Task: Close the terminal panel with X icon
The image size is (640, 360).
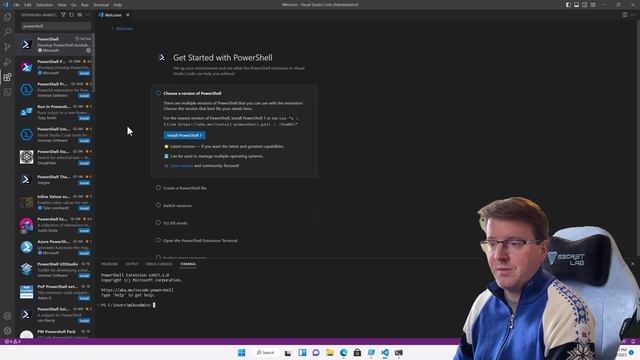Action: point(633,264)
